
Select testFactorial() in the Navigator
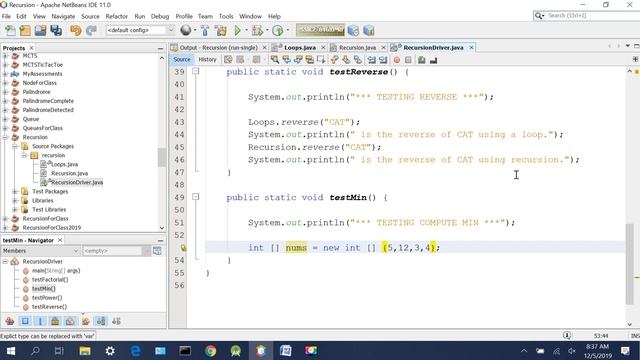(50, 280)
